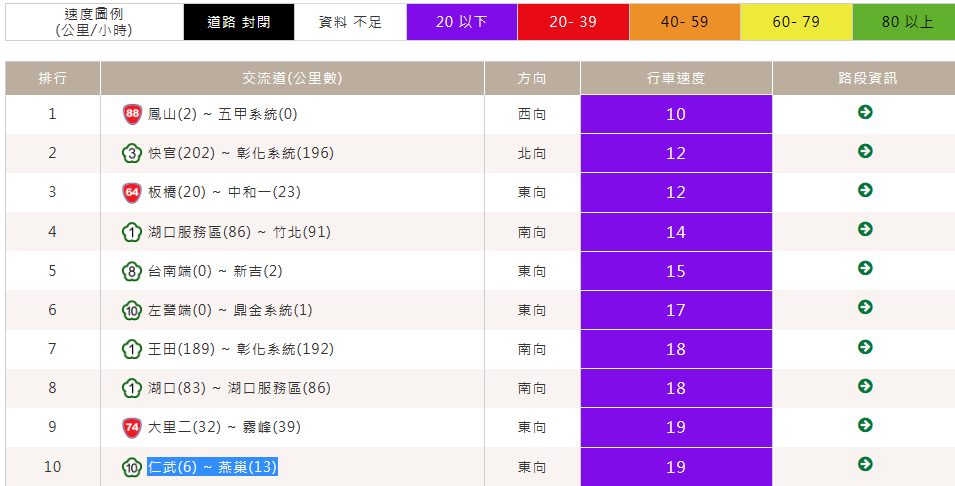Open section info arrow for 快官(202) ~ 彰化系統(196)
Screen dimensions: 955x486
pyautogui.click(x=865, y=151)
